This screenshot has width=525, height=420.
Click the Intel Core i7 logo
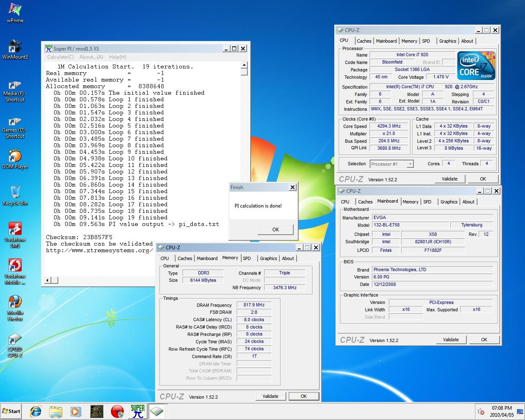point(477,65)
